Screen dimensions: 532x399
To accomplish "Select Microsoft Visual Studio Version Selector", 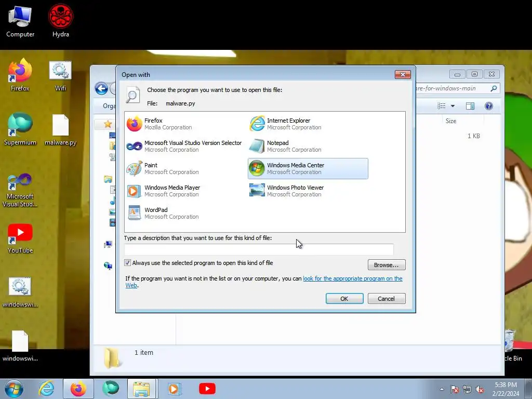I will pos(184,146).
